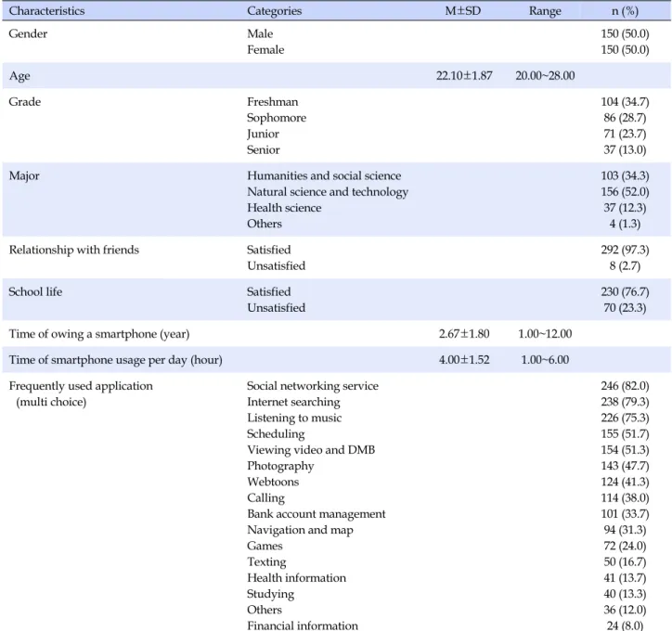The image size is (672, 631).
Task: Click 'Internet searching' category
Action: (x=293, y=402)
